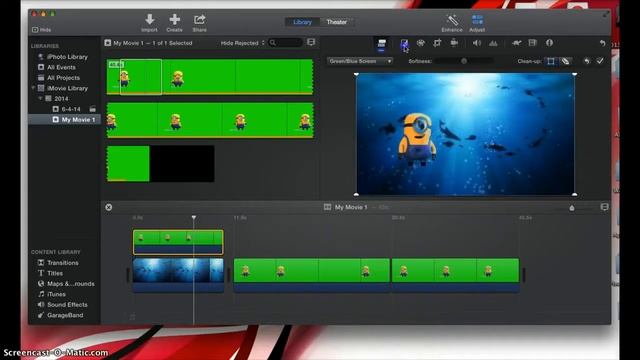The width and height of the screenshot is (640, 360).
Task: Select the first browser green screen clip
Action: pyautogui.click(x=210, y=77)
